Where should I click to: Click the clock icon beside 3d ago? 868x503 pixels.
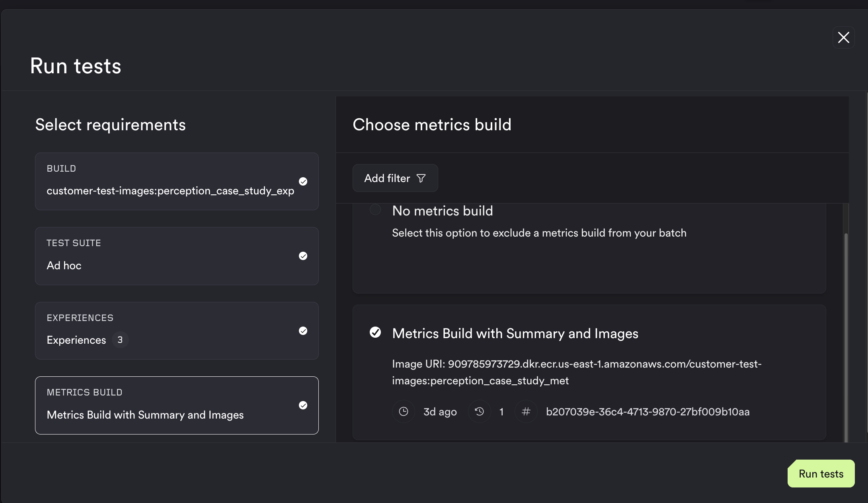point(403,411)
